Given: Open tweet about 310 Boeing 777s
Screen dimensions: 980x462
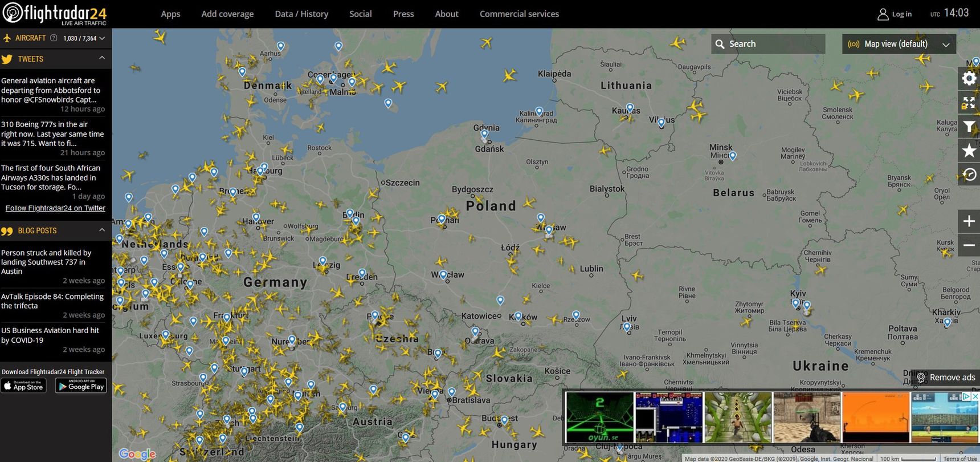Looking at the screenshot, I should coord(53,134).
